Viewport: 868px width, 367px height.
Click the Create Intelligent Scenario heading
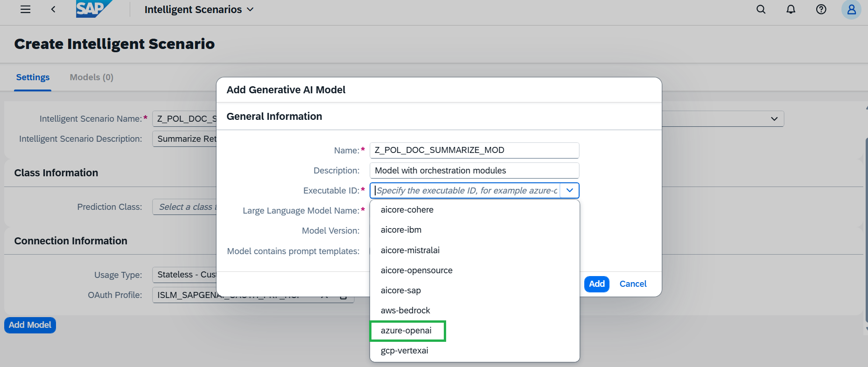tap(114, 44)
